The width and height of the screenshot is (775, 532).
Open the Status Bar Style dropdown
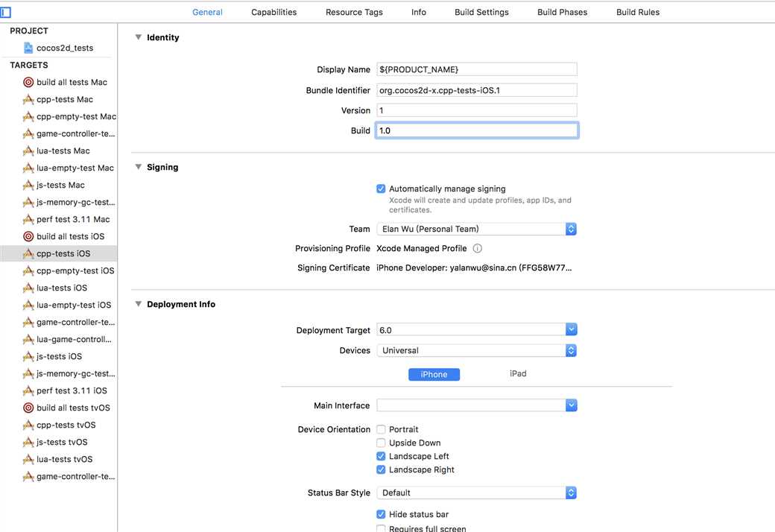pyautogui.click(x=476, y=493)
